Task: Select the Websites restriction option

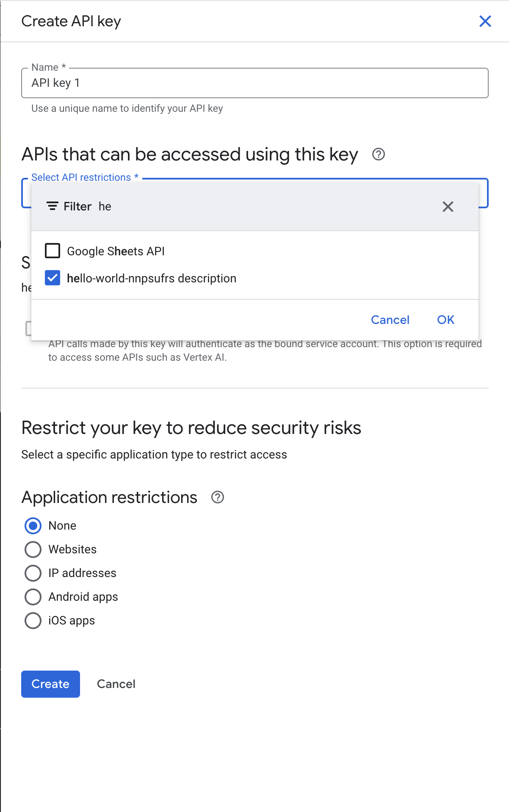Action: [x=33, y=550]
